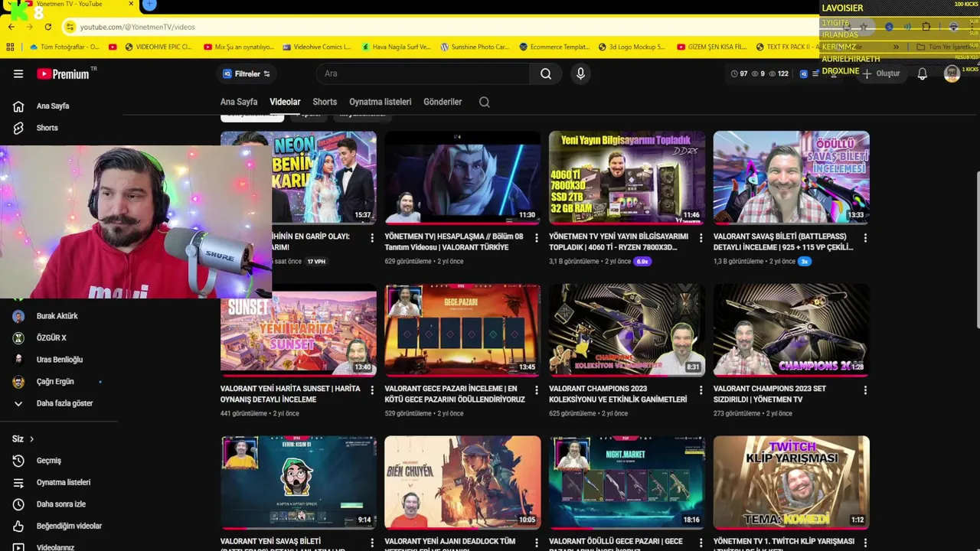
Task: Open options menu for CHAMPIONS 2023 SET SIZDIRILDI
Action: (x=865, y=390)
